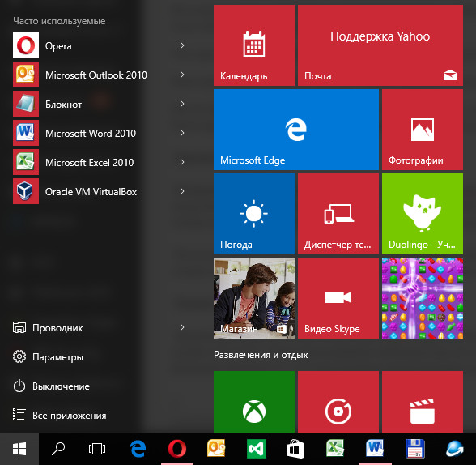This screenshot has height=465, width=476.
Task: Expand the Блокнот jump list arrow
Action: tap(182, 104)
